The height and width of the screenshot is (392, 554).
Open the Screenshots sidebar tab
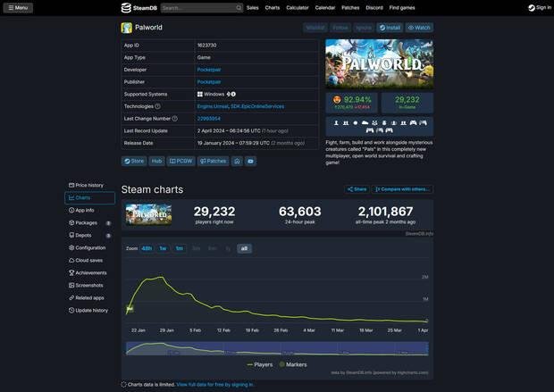(x=89, y=286)
